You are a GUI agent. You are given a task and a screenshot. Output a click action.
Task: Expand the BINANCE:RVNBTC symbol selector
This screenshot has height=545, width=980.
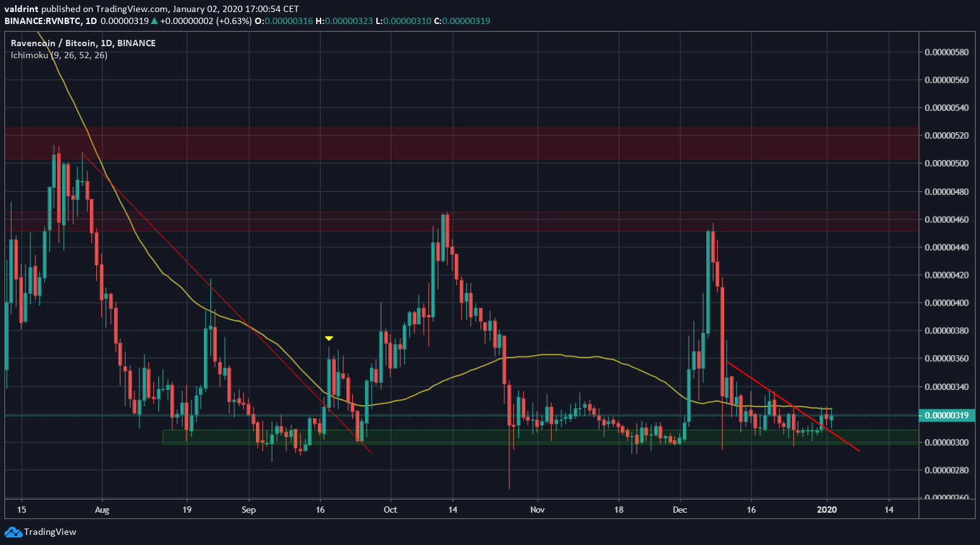click(43, 21)
